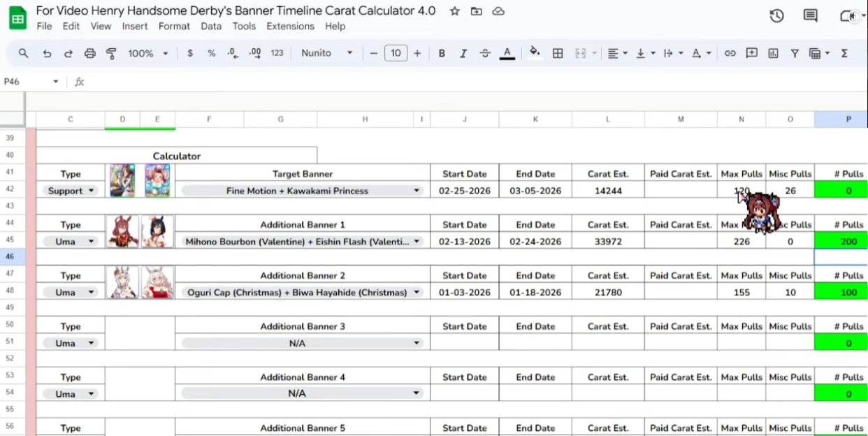Open the zoom 100% dropdown
Screen dimensions: 868x436
click(148, 53)
